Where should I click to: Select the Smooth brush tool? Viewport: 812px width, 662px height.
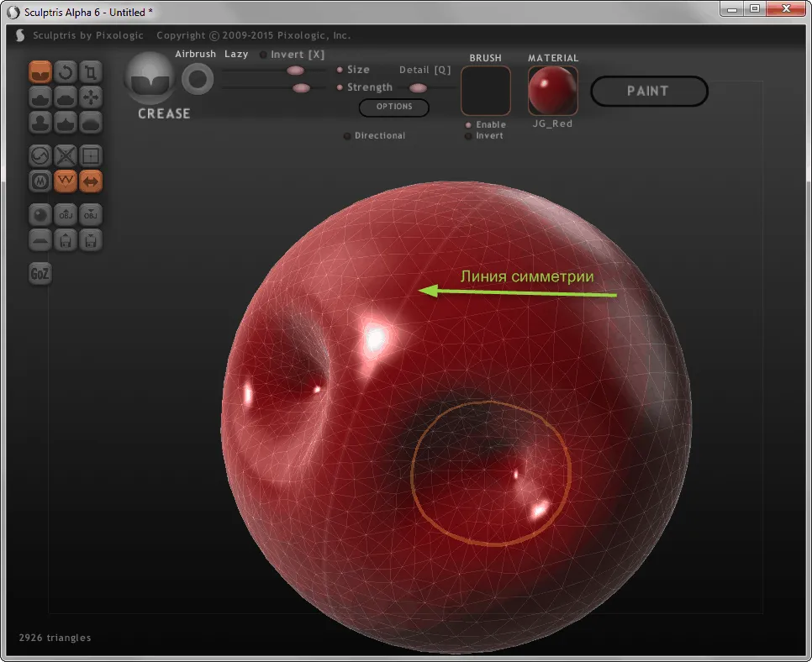91,123
